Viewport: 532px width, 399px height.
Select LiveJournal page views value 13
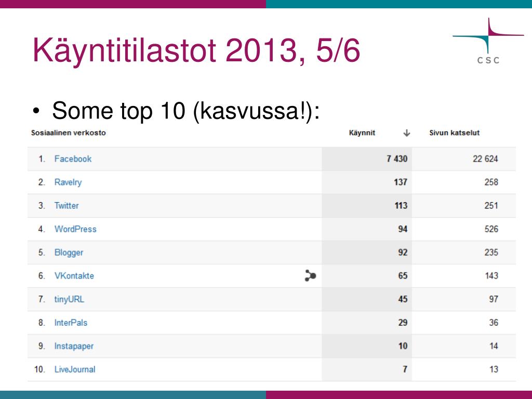(494, 369)
